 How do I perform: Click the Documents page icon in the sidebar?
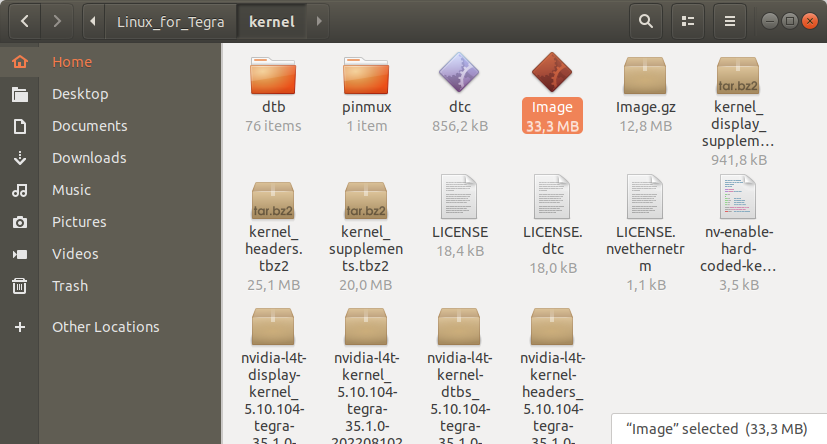point(20,127)
